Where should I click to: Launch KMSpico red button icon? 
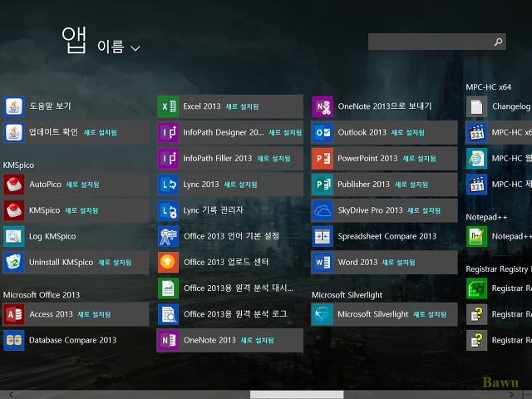tap(14, 210)
